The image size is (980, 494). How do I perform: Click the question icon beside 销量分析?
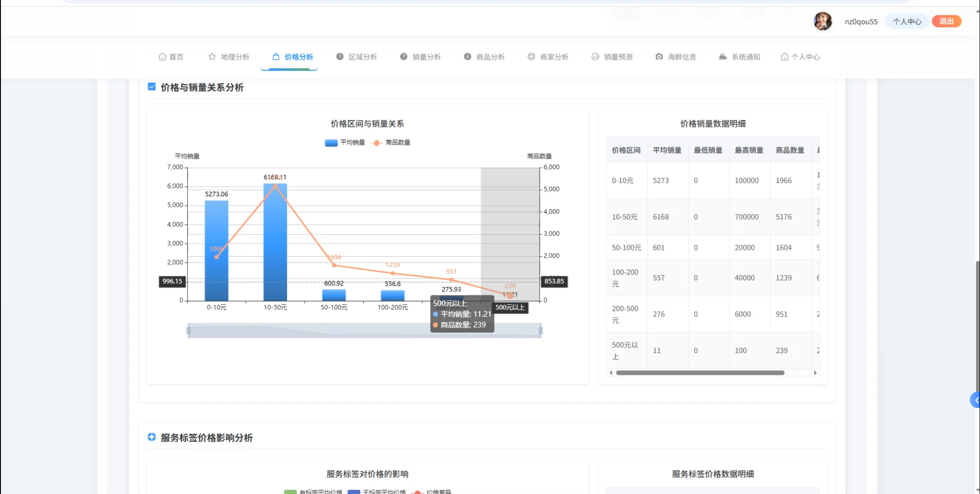click(404, 57)
